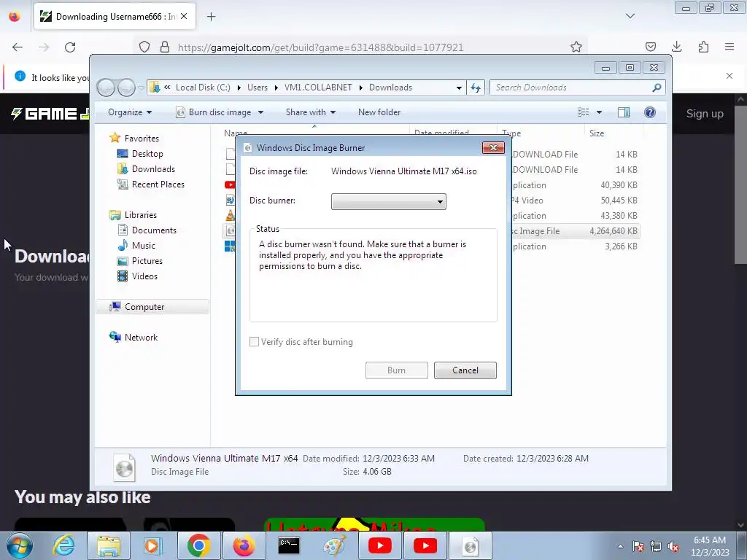Open the Share with menu

tap(311, 112)
